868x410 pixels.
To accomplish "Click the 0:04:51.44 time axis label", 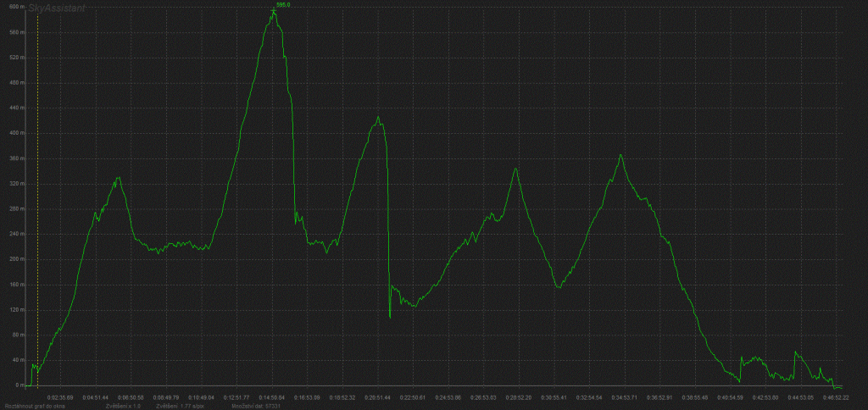I will click(95, 396).
